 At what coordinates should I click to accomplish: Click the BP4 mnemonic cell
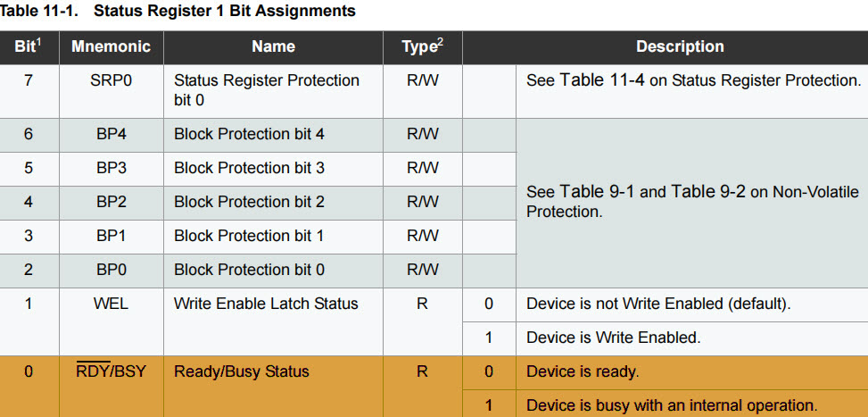pos(111,134)
